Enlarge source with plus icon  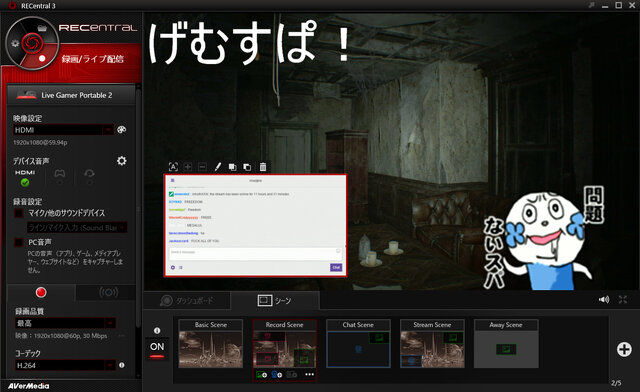188,167
